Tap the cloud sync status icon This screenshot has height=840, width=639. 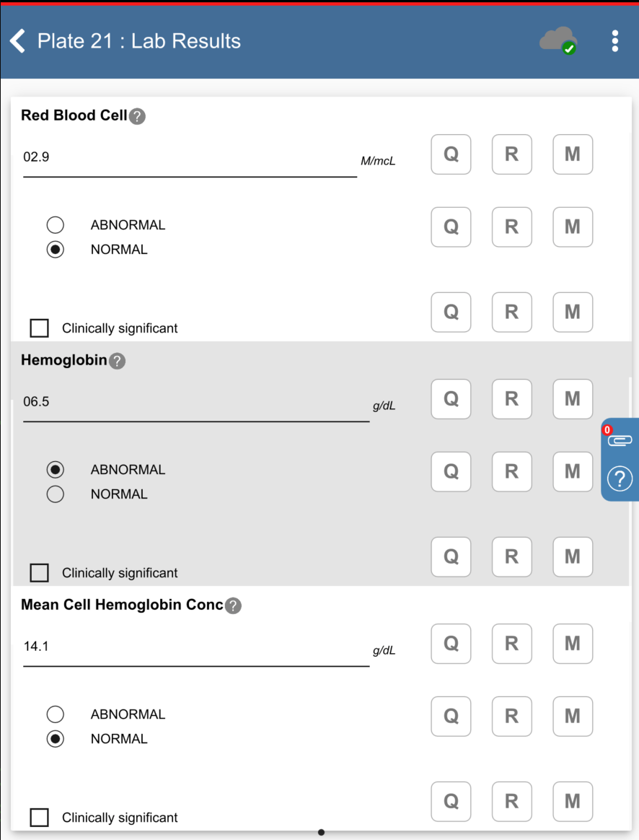tap(558, 40)
